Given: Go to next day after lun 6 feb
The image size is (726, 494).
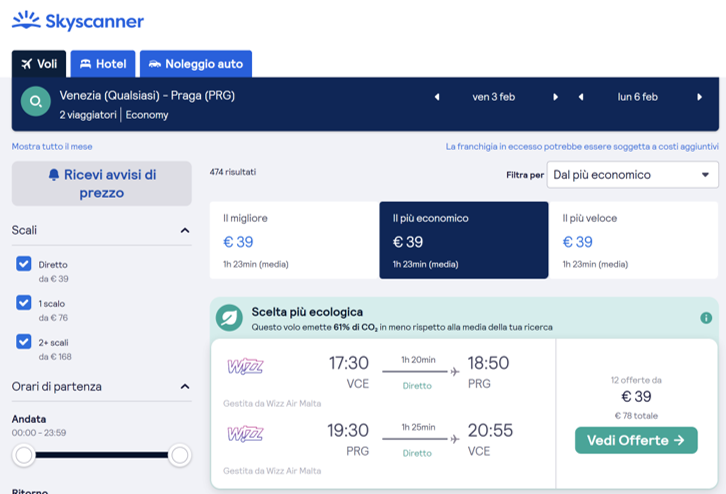Looking at the screenshot, I should tap(700, 97).
